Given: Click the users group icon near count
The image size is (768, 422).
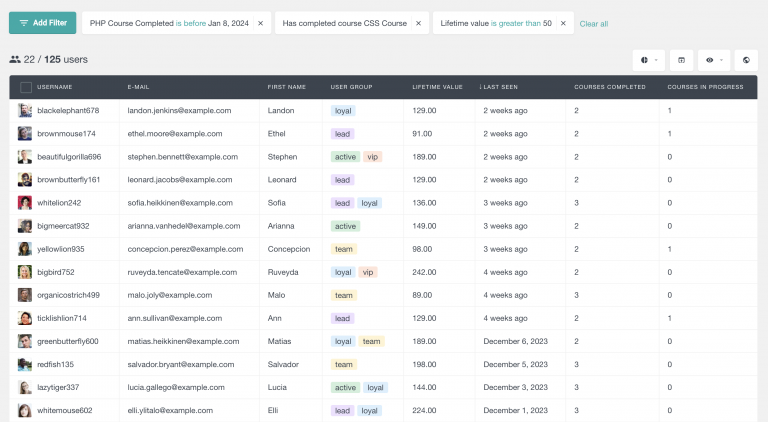Looking at the screenshot, I should (x=15, y=60).
